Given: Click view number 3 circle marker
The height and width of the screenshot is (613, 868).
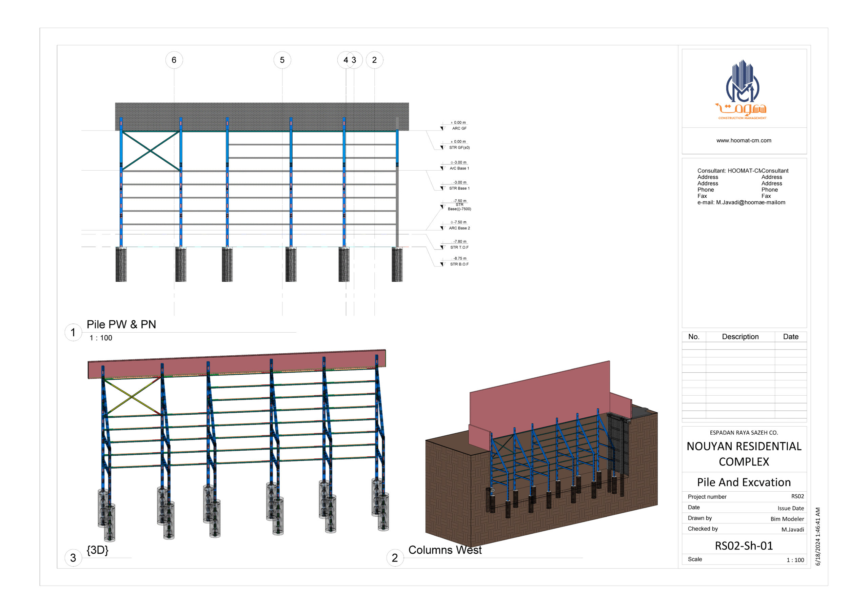Looking at the screenshot, I should point(73,558).
